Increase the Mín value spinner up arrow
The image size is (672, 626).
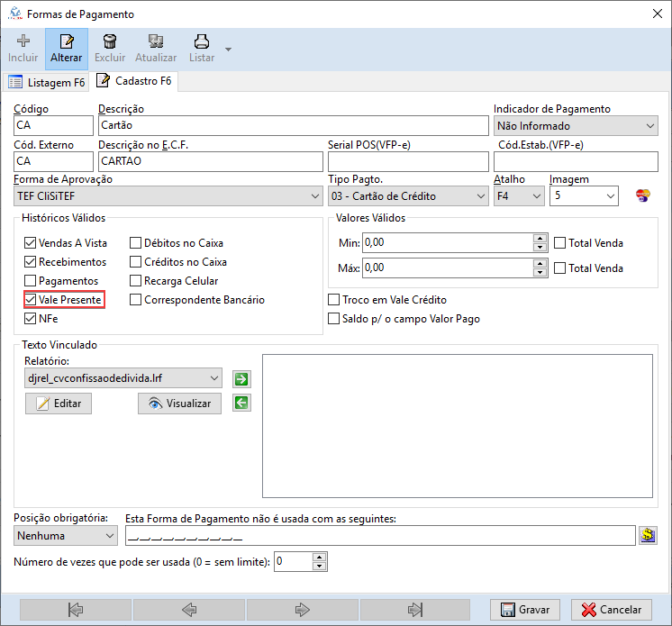point(540,239)
